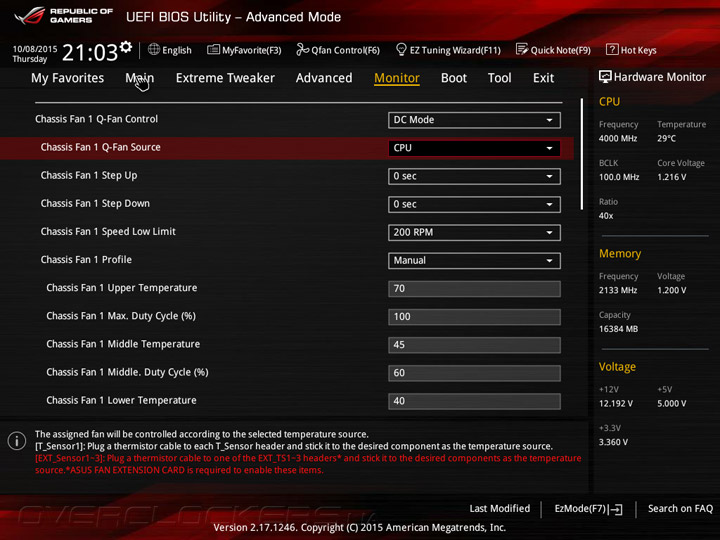Click the 2133 MHz memory frequency value

pyautogui.click(x=618, y=290)
